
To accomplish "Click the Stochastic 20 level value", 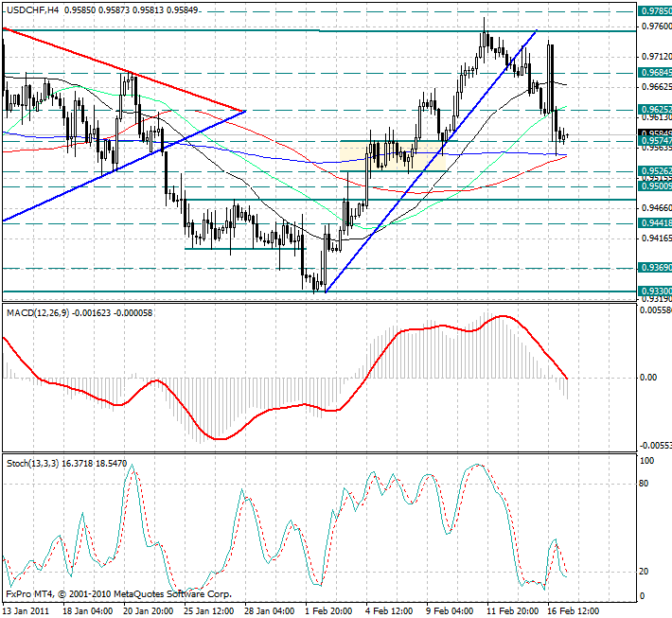I will [644, 572].
